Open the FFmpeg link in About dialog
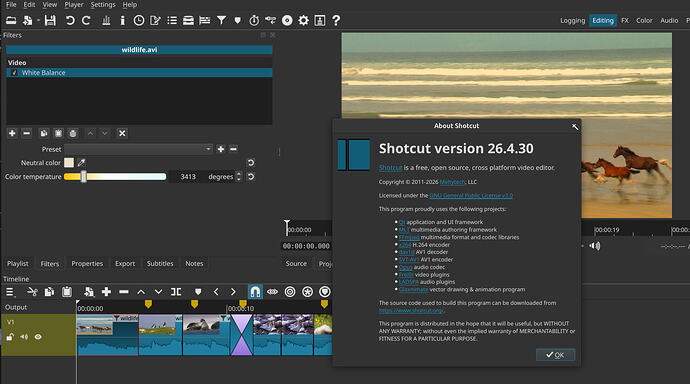 409,237
